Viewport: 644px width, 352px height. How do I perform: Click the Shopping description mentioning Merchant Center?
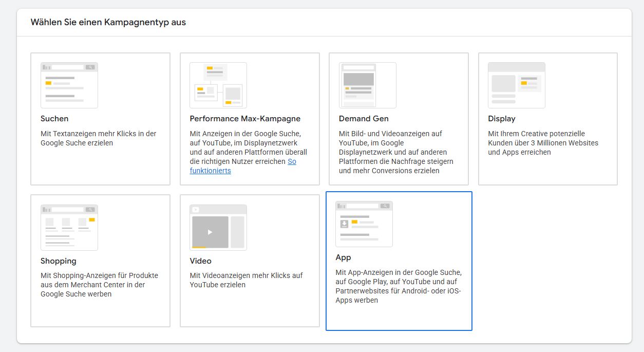pos(99,285)
